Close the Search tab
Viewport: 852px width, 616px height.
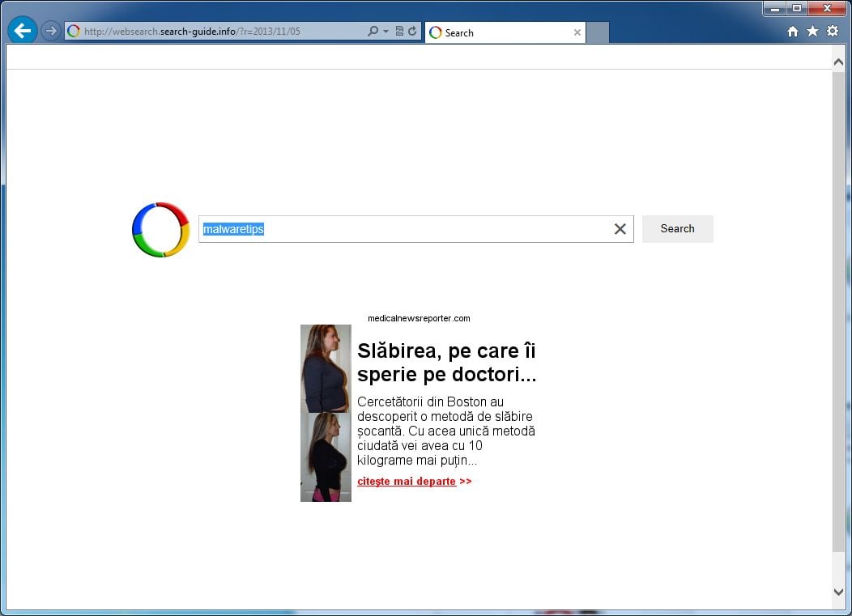point(577,32)
